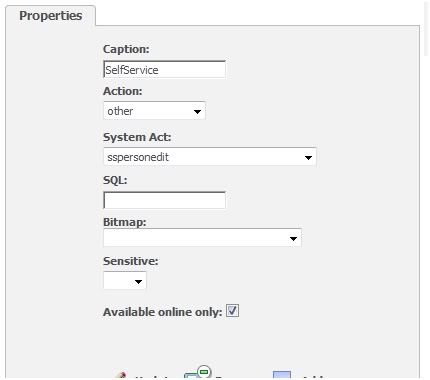430x380 pixels.
Task: Click the vertical scrollbar on right edge
Action: coord(426,28)
